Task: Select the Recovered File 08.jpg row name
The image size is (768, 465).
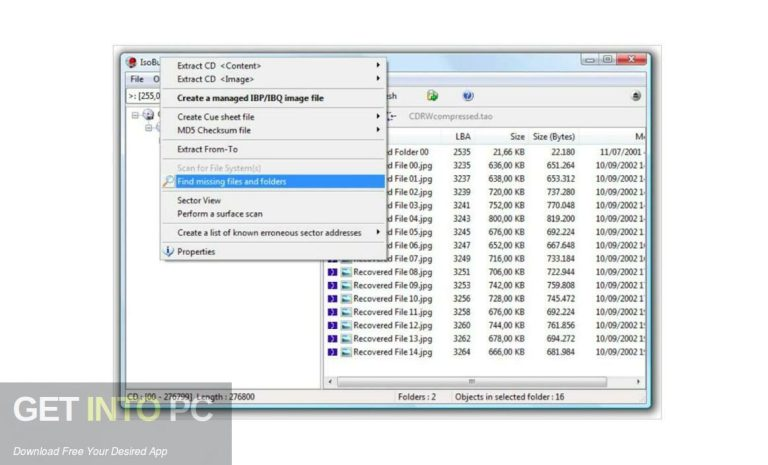Action: [393, 272]
